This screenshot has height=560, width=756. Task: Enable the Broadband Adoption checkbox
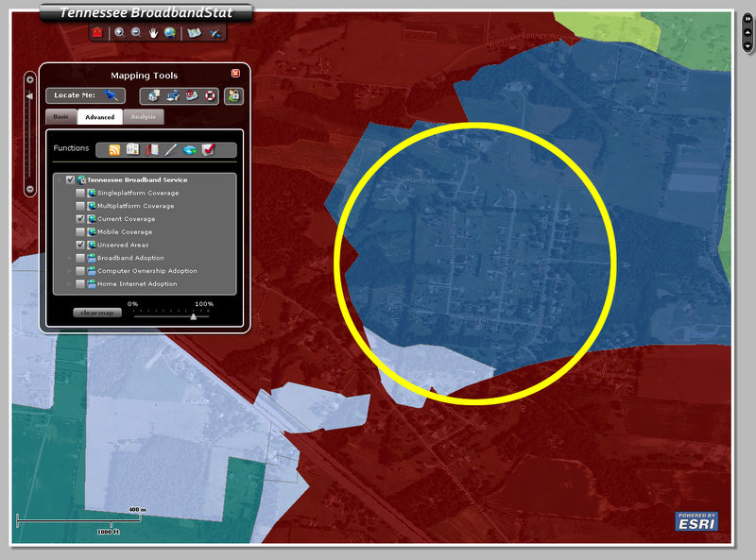click(80, 258)
